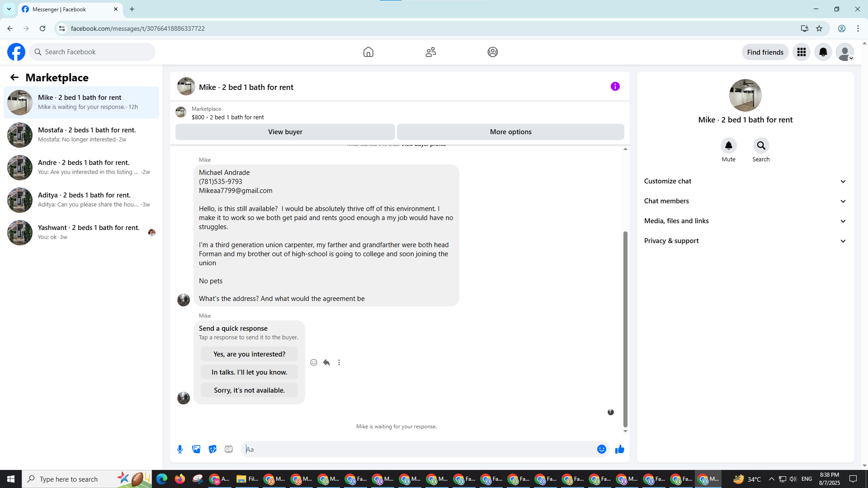Open Yashwant's 2 beds 1 bath chat

click(x=81, y=233)
